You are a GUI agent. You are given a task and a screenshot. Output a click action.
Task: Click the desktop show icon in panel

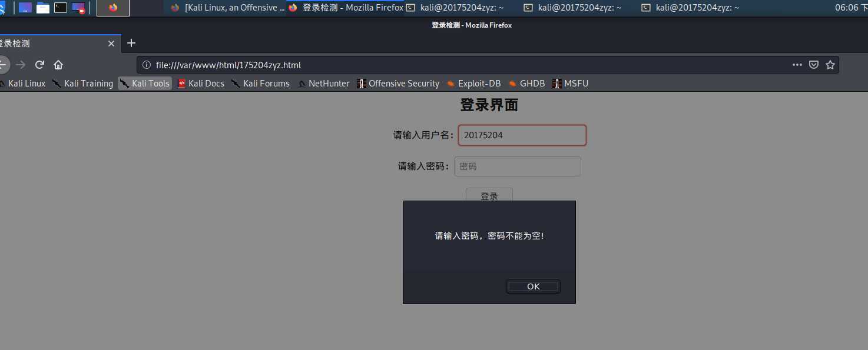coord(25,8)
